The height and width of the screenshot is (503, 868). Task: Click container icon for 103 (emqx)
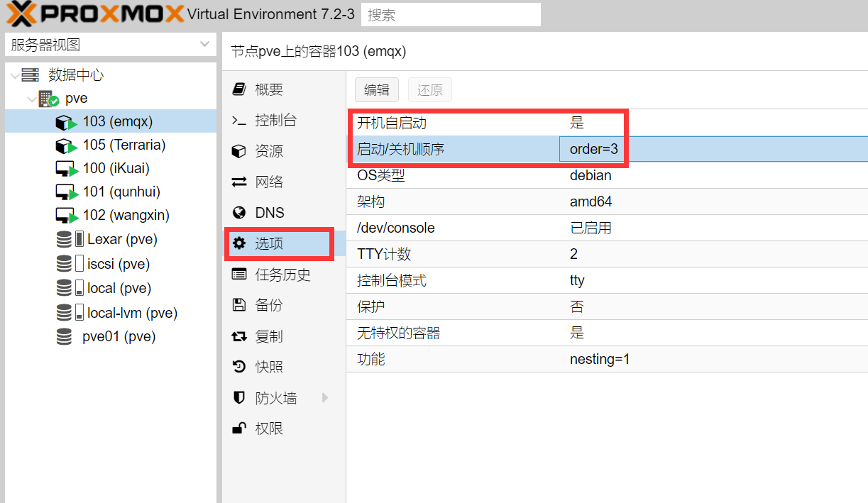tap(66, 123)
